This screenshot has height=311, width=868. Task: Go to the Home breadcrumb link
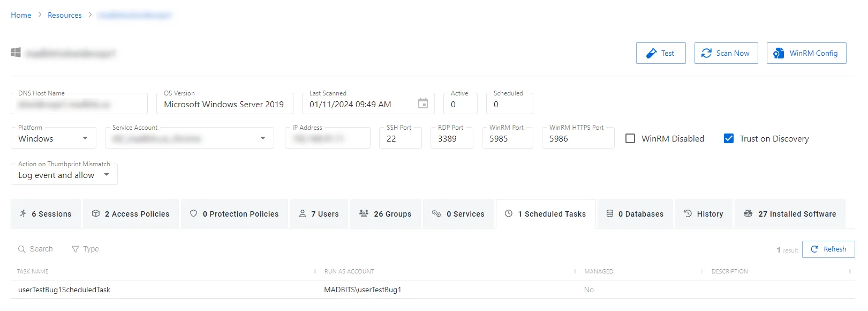(21, 15)
